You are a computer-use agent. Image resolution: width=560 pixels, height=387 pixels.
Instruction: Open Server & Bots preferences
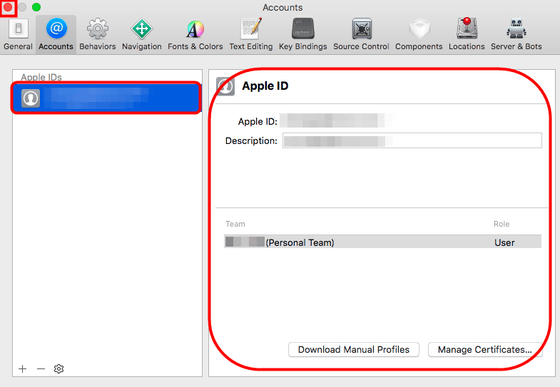point(516,35)
